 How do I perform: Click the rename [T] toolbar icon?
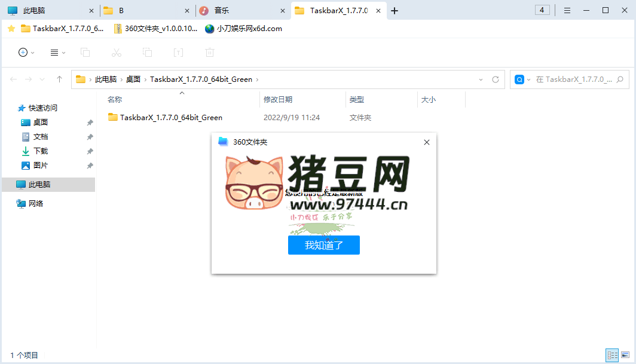[x=178, y=52]
